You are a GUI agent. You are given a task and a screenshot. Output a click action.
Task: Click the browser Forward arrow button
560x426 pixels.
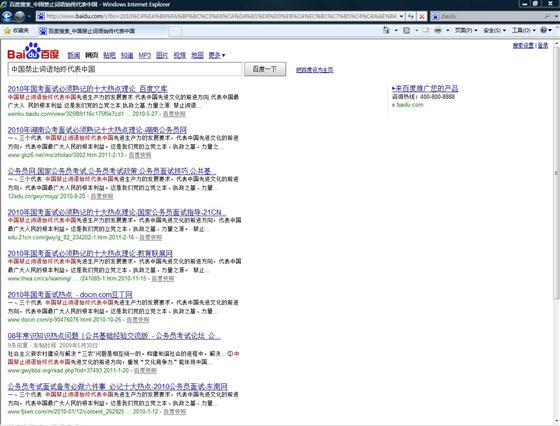(20, 16)
